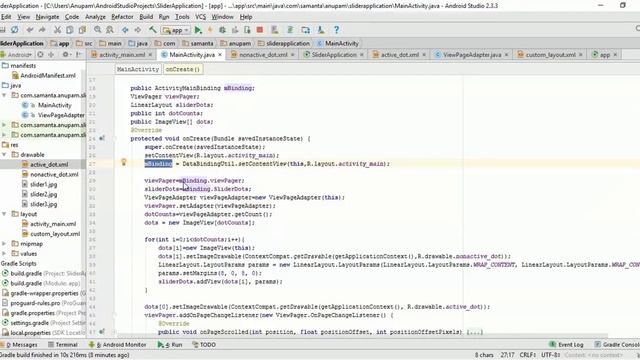Click the light bulb quick-fix icon
This screenshot has height=360, width=640.
124,162
